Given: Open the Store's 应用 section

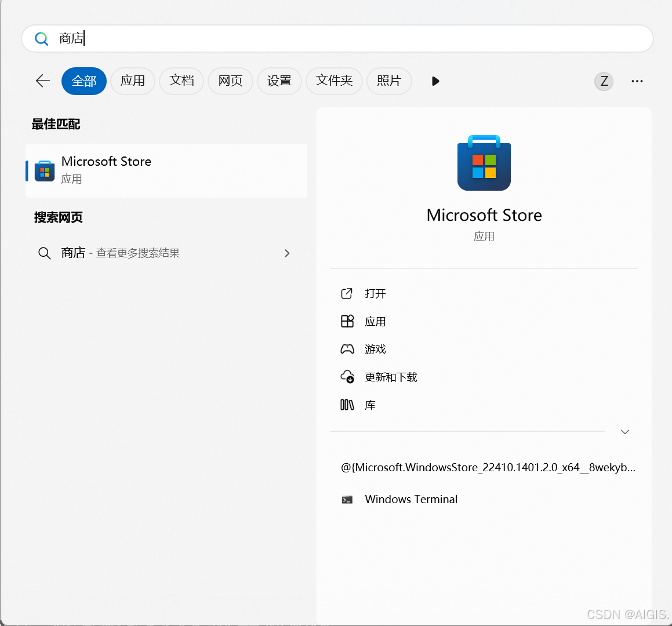Looking at the screenshot, I should 375,321.
